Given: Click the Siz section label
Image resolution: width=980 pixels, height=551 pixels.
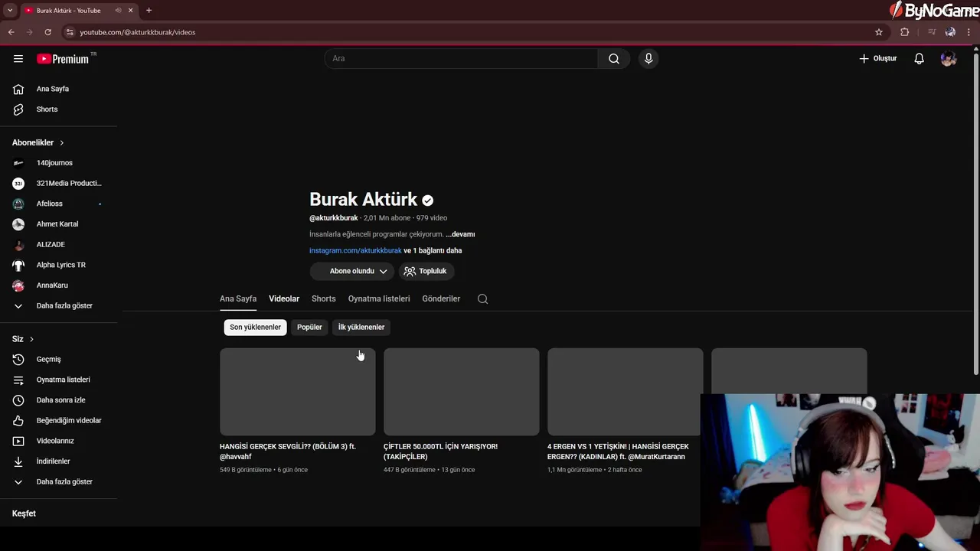Looking at the screenshot, I should point(18,339).
